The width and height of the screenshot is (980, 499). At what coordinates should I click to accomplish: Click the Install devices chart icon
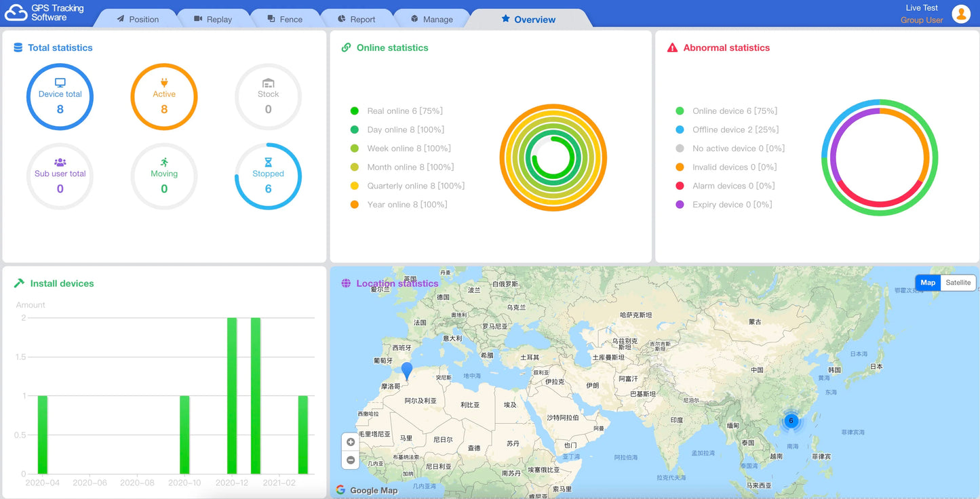(x=18, y=283)
